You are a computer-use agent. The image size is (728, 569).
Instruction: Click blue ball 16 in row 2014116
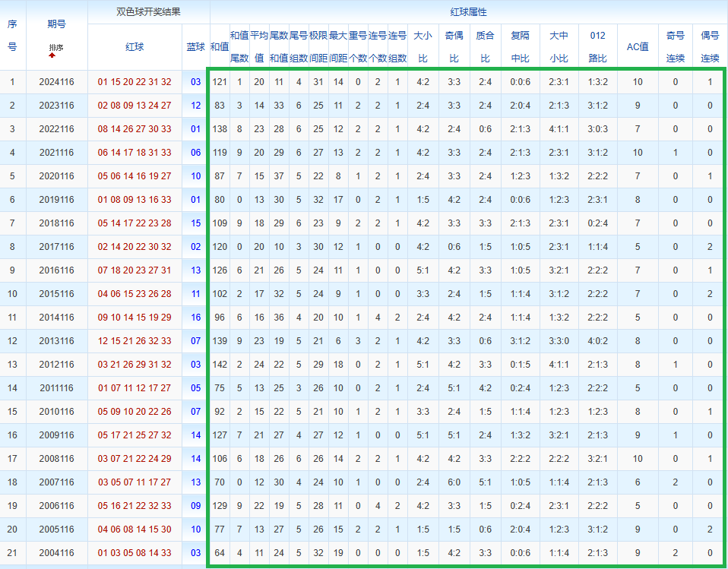[195, 318]
